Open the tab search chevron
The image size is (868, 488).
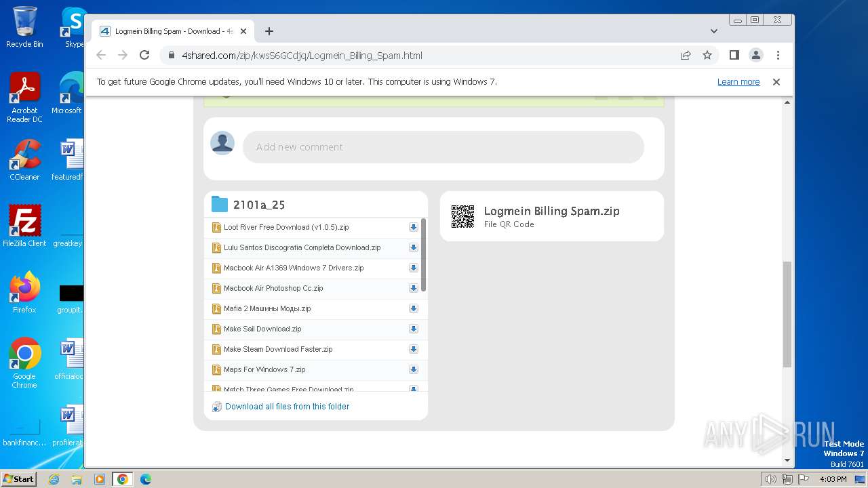(714, 31)
